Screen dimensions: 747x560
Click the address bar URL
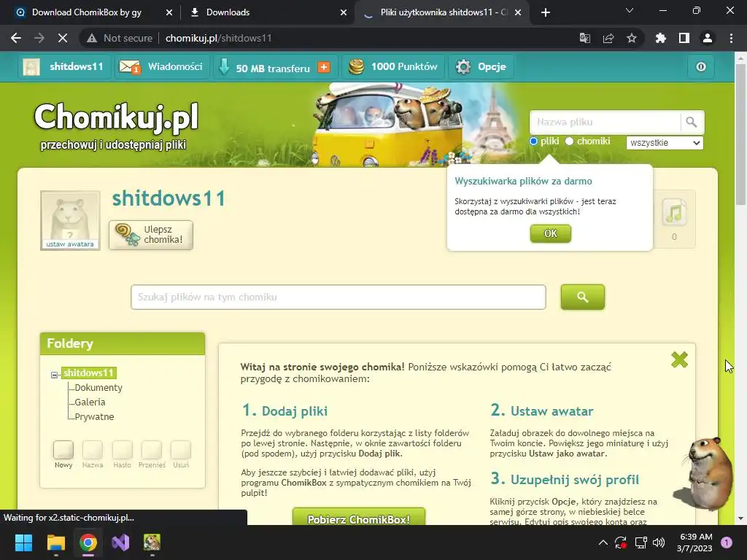click(x=218, y=38)
